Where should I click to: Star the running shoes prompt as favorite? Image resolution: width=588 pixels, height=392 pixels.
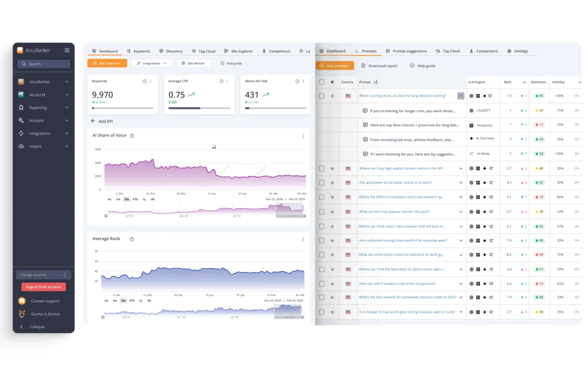coord(332,96)
